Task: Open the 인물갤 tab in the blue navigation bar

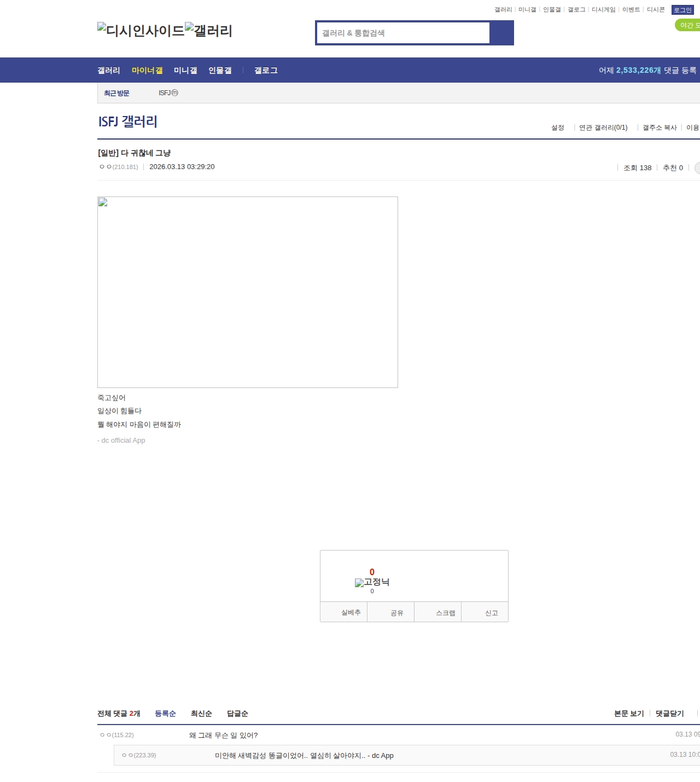Action: 220,70
